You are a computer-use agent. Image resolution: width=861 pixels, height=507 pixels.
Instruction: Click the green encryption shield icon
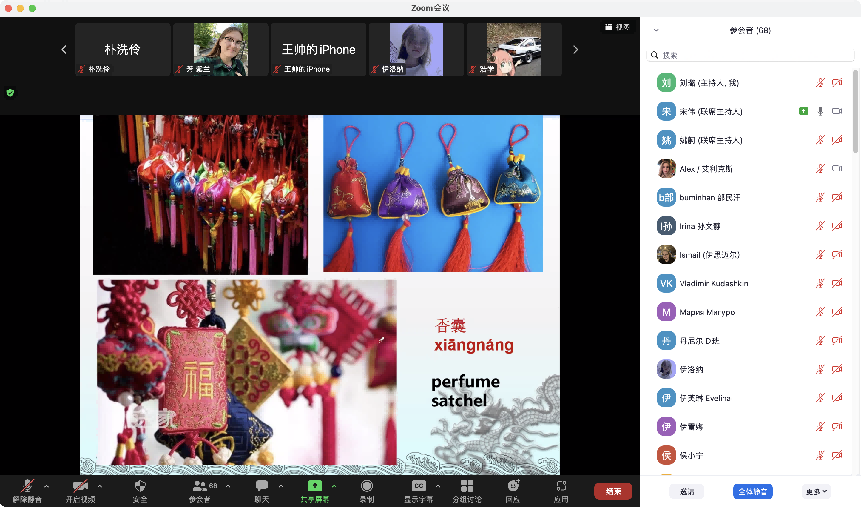(10, 92)
